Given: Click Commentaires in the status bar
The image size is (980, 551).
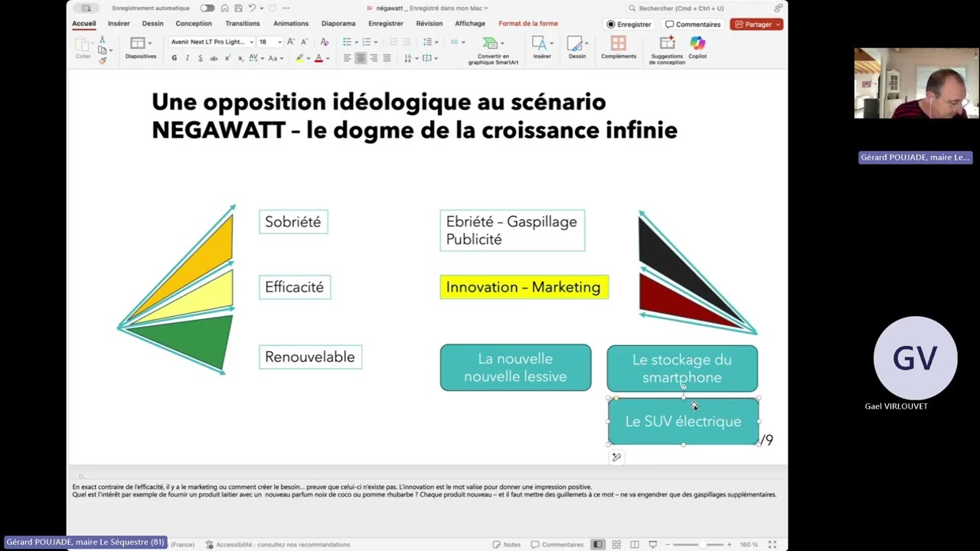Looking at the screenshot, I should pyautogui.click(x=557, y=544).
